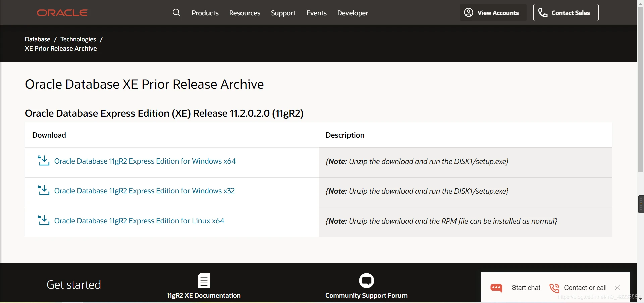Click the red chat bubble icon
The height and width of the screenshot is (303, 644).
click(x=496, y=288)
